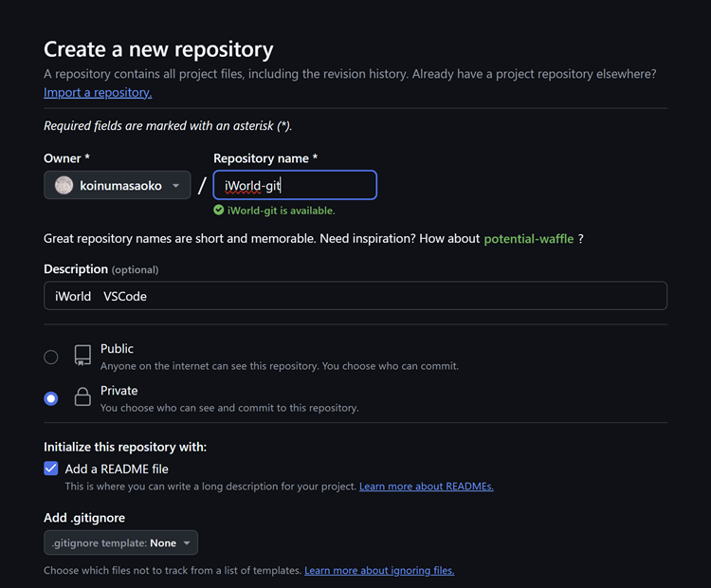Click the green availability checkmark icon
Viewport: 711px width, 588px height.
[219, 210]
